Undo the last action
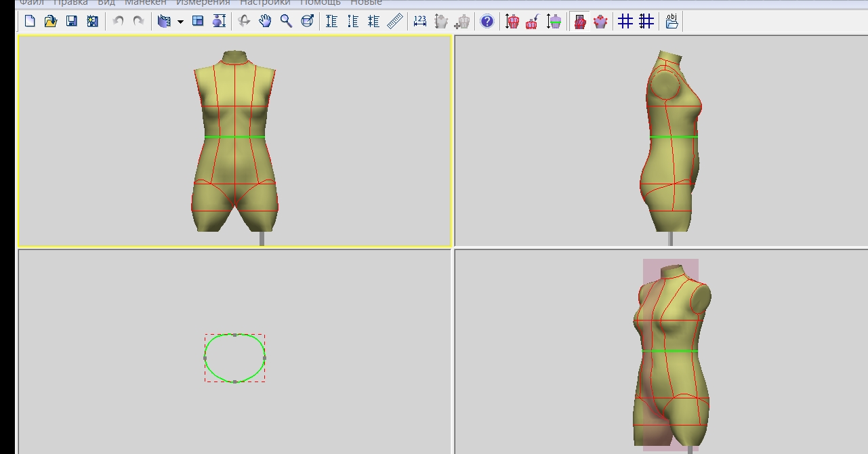 (x=118, y=21)
